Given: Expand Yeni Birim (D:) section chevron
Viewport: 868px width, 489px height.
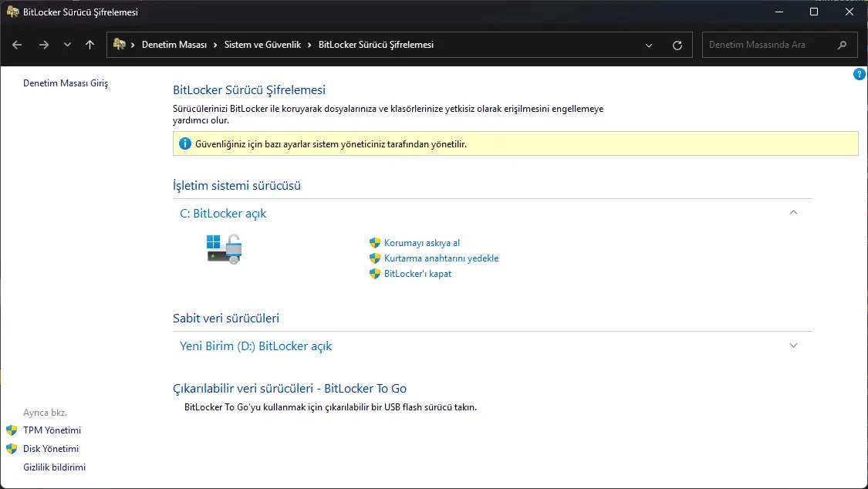Looking at the screenshot, I should coord(793,346).
